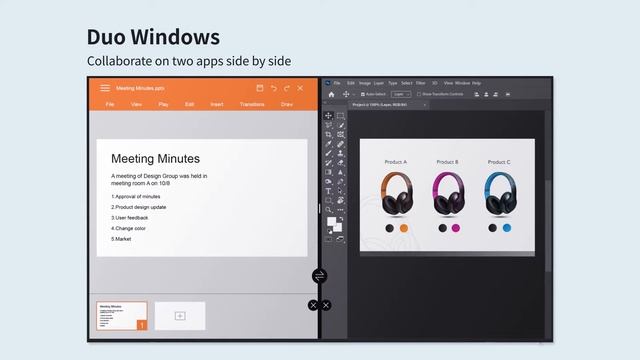The height and width of the screenshot is (360, 640).
Task: Select the Move tool in Photoshop toolbar
Action: pyautogui.click(x=328, y=116)
